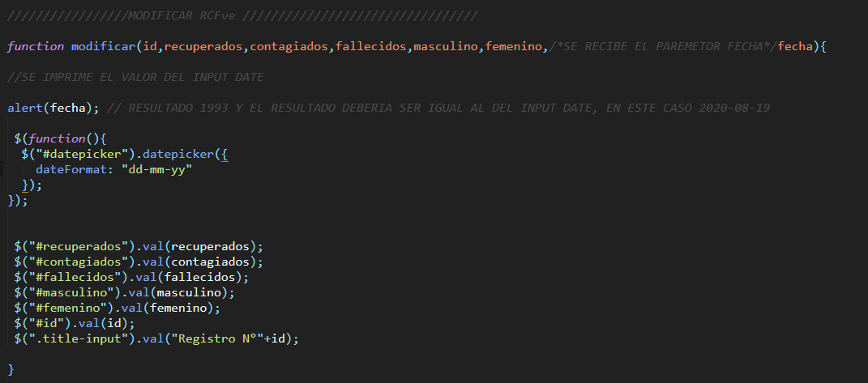Click the function name modificar
This screenshot has height=383, width=868.
pos(104,46)
